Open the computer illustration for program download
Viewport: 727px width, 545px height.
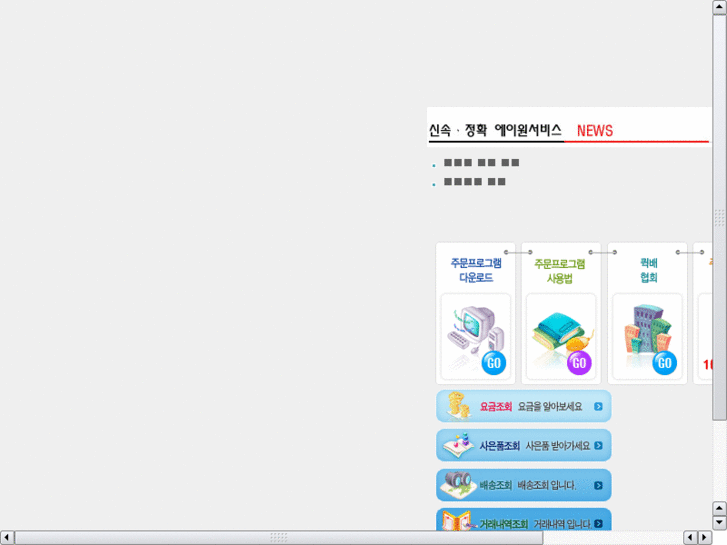pos(476,329)
